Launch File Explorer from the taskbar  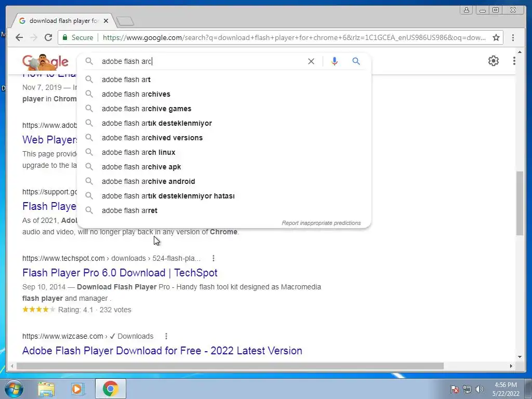(46, 389)
